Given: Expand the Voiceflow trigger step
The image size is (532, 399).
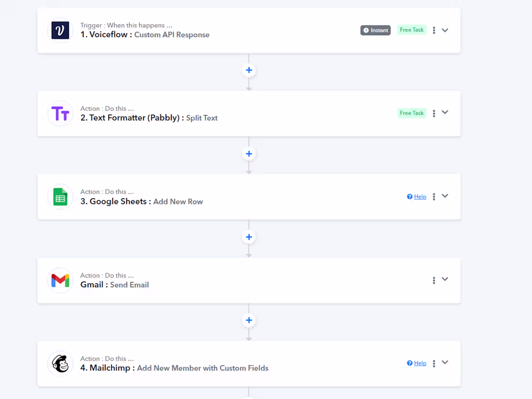Looking at the screenshot, I should click(445, 30).
